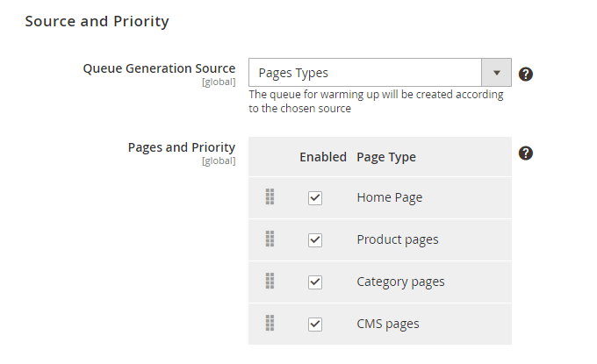The image size is (597, 364).
Task: Click the drag handle for CMS pages row
Action: coord(270,324)
